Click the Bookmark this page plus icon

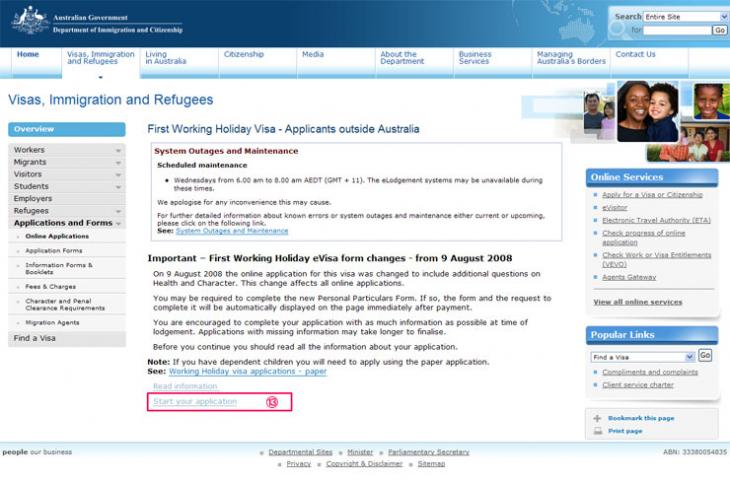tap(597, 418)
